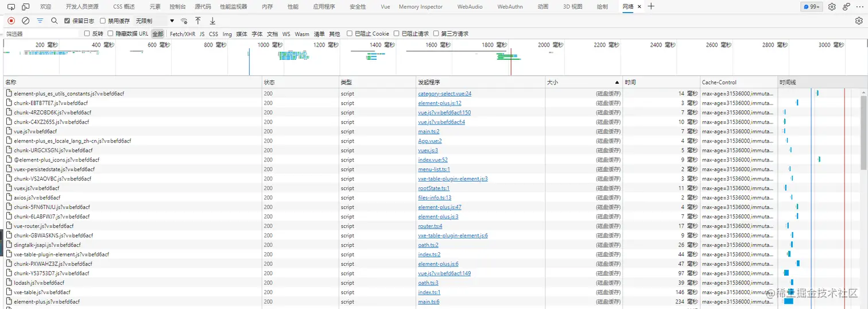Enable 禁用缓存 checkbox

[x=103, y=21]
